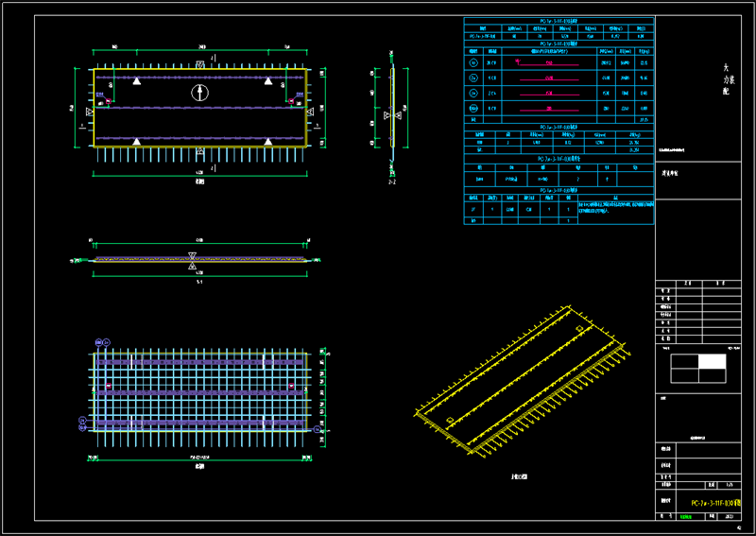Select the left magenta marker in the rebar plan
Image resolution: width=756 pixels, height=536 pixels.
(x=109, y=386)
